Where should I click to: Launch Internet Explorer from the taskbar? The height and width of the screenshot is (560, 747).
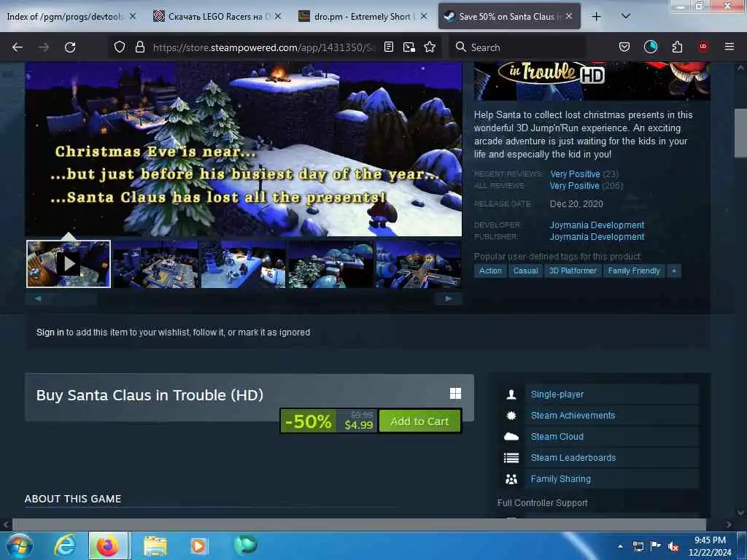[x=64, y=545]
